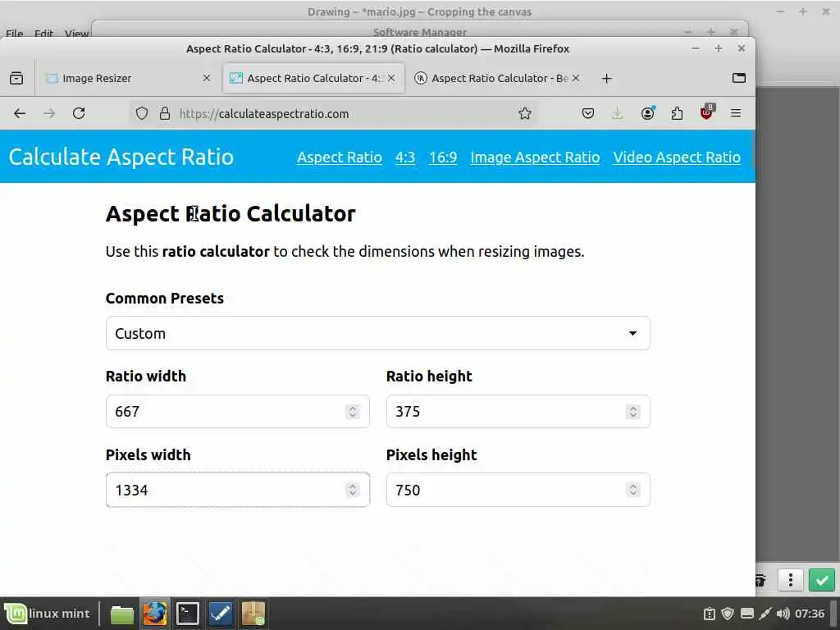The width and height of the screenshot is (840, 630).
Task: Click the 07:36 clock in the panel
Action: click(x=810, y=614)
